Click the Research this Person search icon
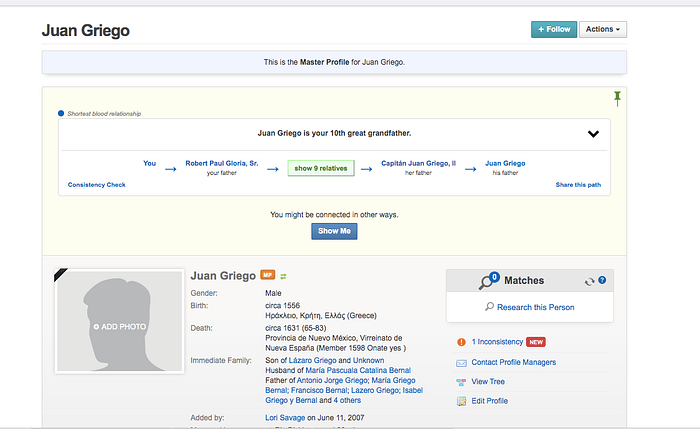 (489, 307)
